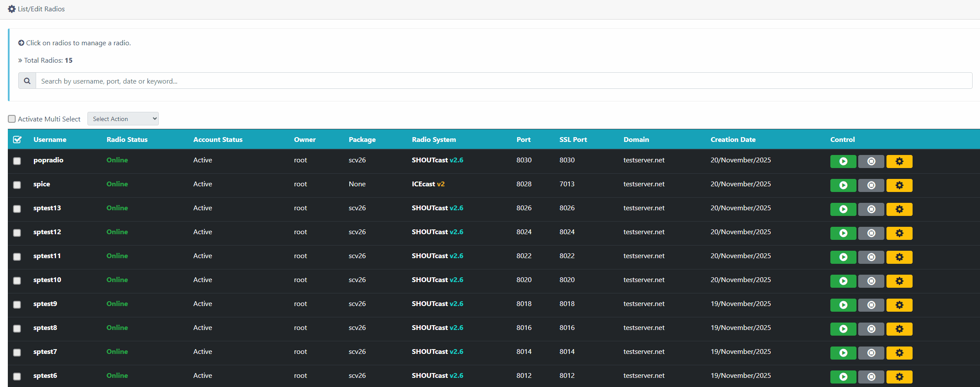Image resolution: width=980 pixels, height=387 pixels.
Task: Select the sptest7 row checkbox
Action: (x=17, y=353)
